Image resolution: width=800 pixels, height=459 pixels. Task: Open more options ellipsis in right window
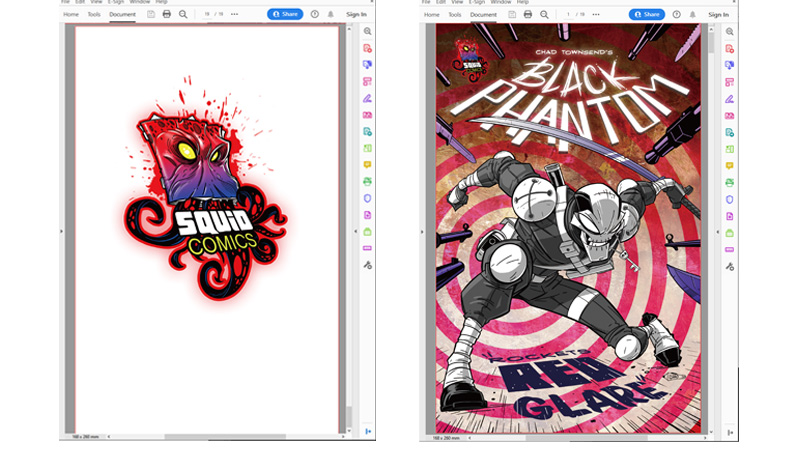click(x=595, y=15)
